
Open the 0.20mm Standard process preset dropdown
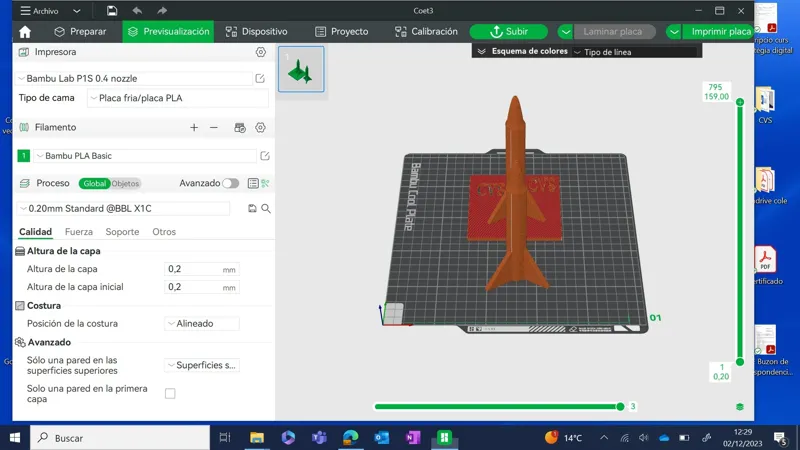click(123, 208)
